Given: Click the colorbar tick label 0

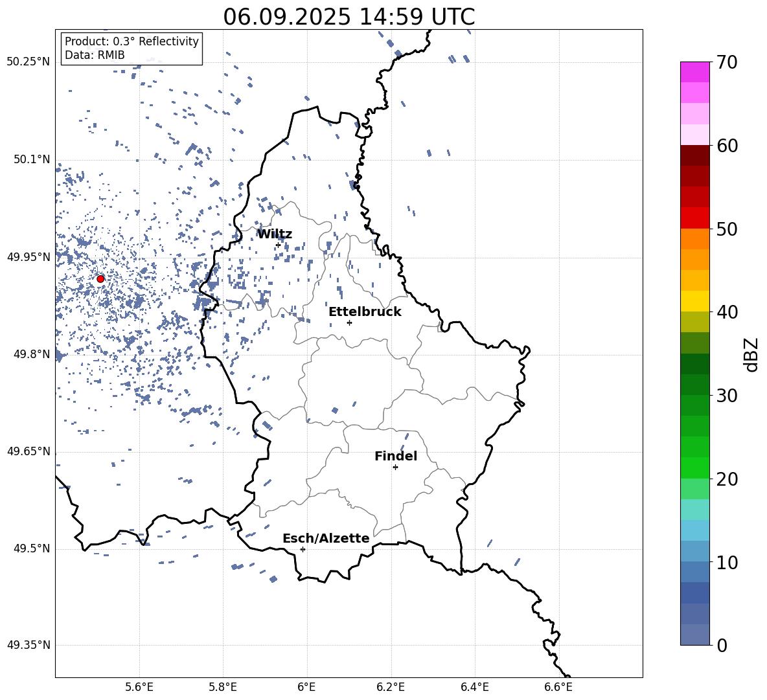Looking at the screenshot, I should point(722,645).
